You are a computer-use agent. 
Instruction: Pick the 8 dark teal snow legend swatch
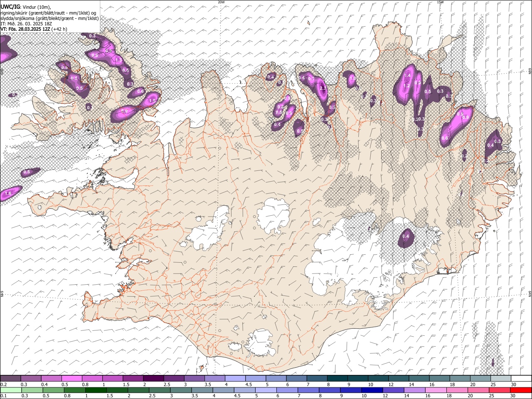coord(337,379)
